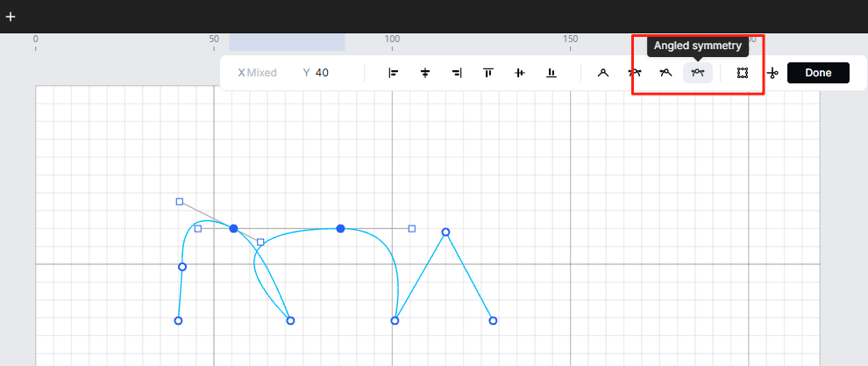The height and width of the screenshot is (366, 868).
Task: Select the align top icon
Action: [x=488, y=73]
